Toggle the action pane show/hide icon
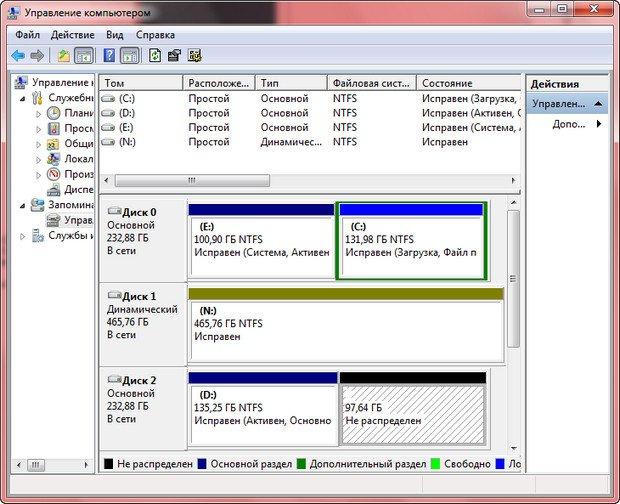Image resolution: width=620 pixels, height=504 pixels. tap(130, 56)
